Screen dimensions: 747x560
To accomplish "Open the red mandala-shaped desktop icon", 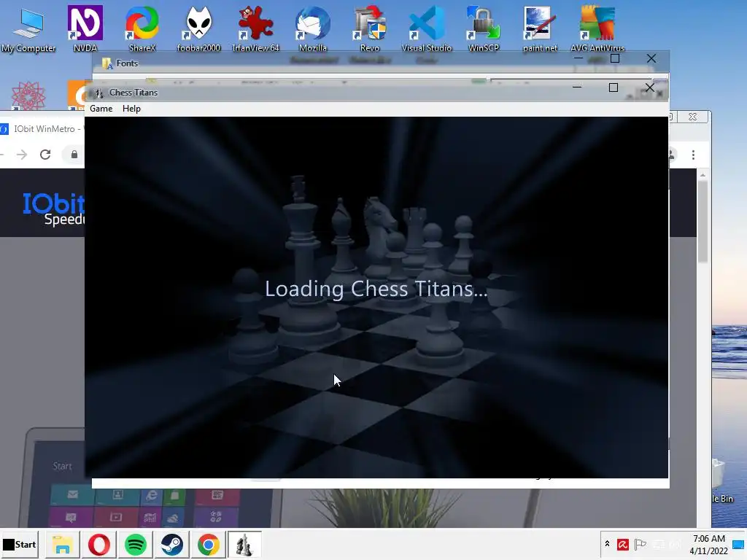I will click(28, 96).
